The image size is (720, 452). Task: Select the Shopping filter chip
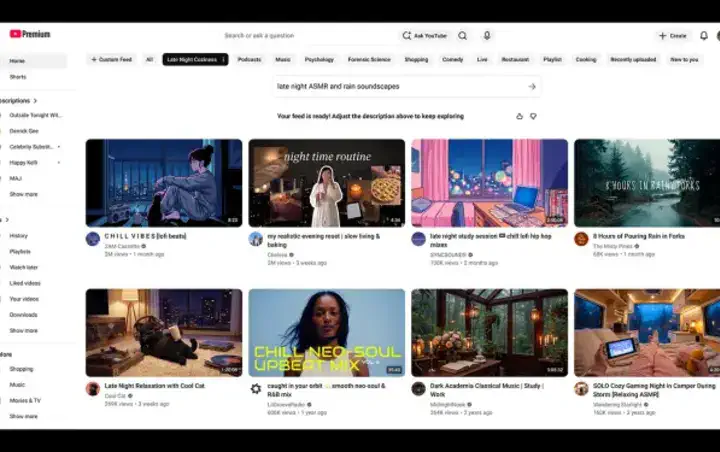pos(416,59)
